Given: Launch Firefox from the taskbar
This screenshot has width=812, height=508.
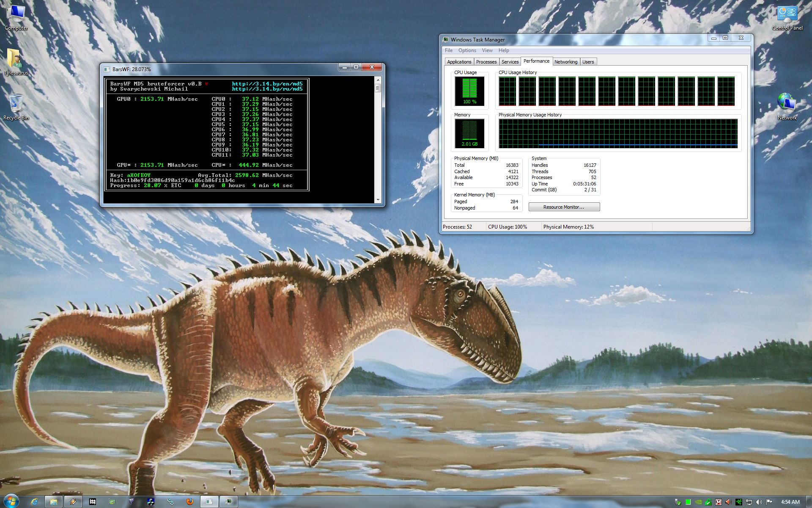Looking at the screenshot, I should pyautogui.click(x=189, y=502).
